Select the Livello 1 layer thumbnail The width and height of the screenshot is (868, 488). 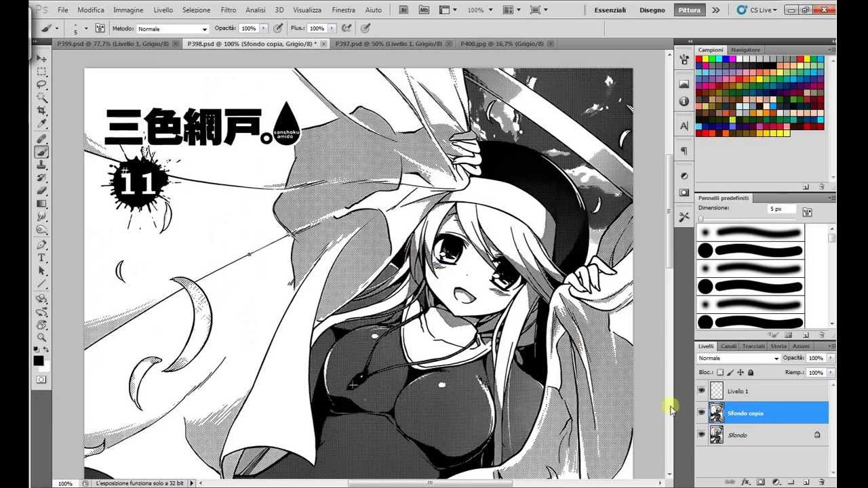coord(716,391)
